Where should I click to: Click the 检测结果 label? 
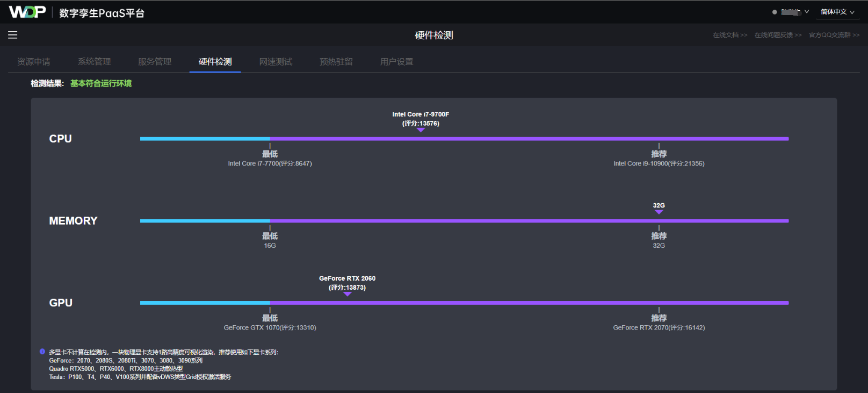(47, 83)
